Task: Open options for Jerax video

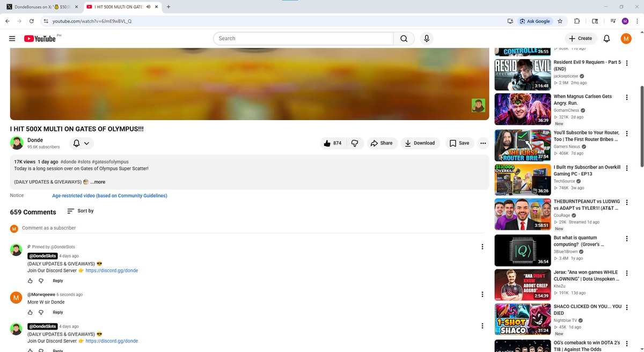Action: coord(626,273)
